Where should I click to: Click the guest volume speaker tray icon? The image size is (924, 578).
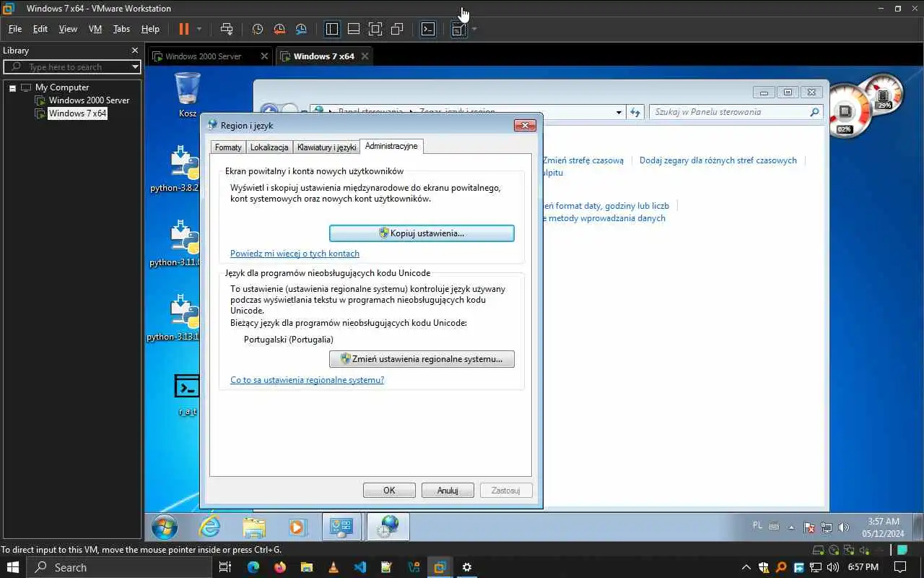pyautogui.click(x=843, y=527)
